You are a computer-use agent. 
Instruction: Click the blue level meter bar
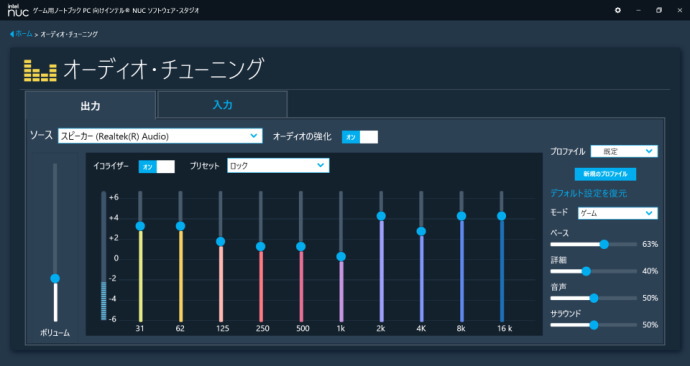click(x=104, y=301)
